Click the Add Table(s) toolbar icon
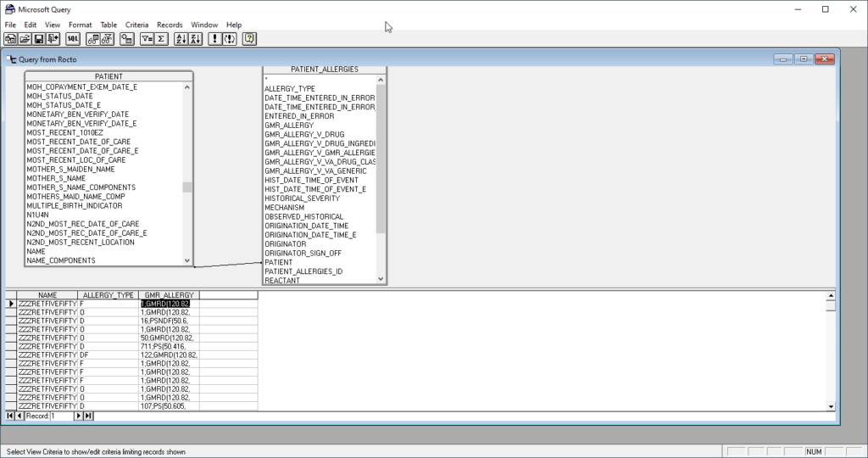This screenshot has width=868, height=458. (127, 39)
